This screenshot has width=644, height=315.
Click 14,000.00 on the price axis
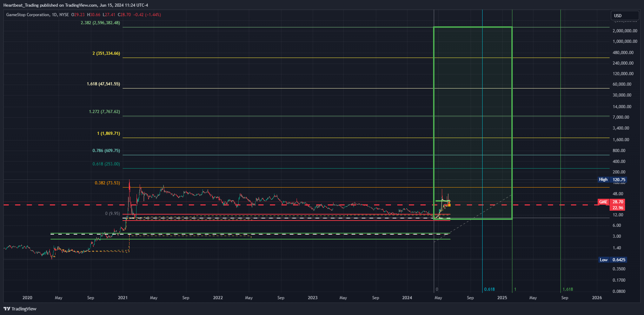tap(622, 107)
